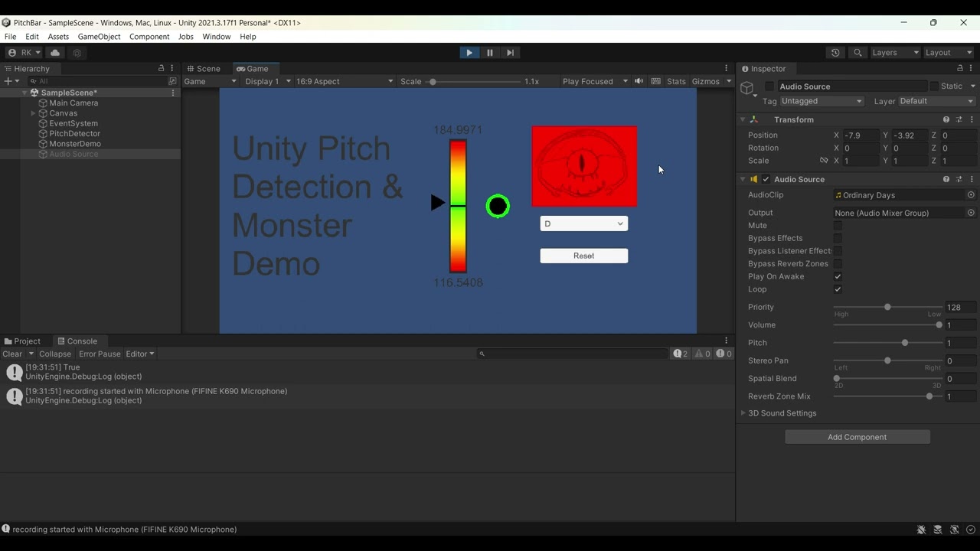This screenshot has height=551, width=980.
Task: Select EventSystem in Hierarchy
Action: tap(73, 123)
